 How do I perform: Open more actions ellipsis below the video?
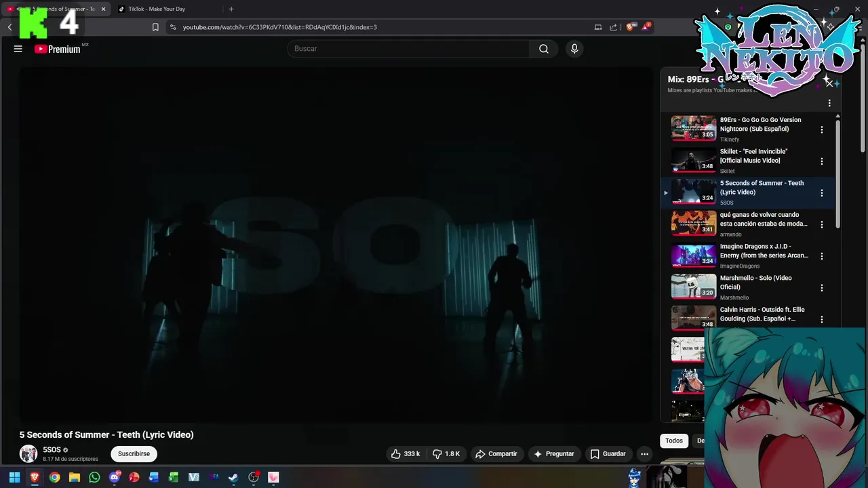pos(645,453)
